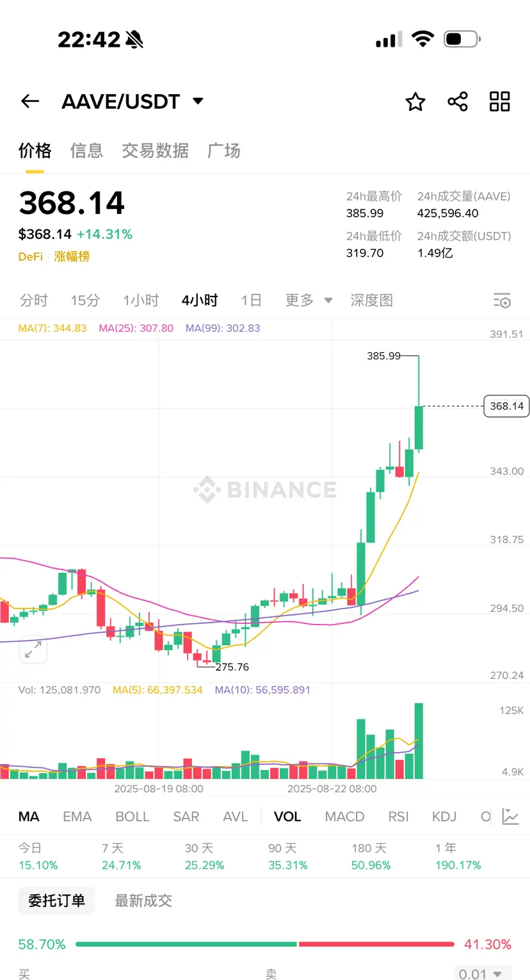Tap the 41.30% sell percentage
The image size is (530, 980).
pyautogui.click(x=488, y=944)
